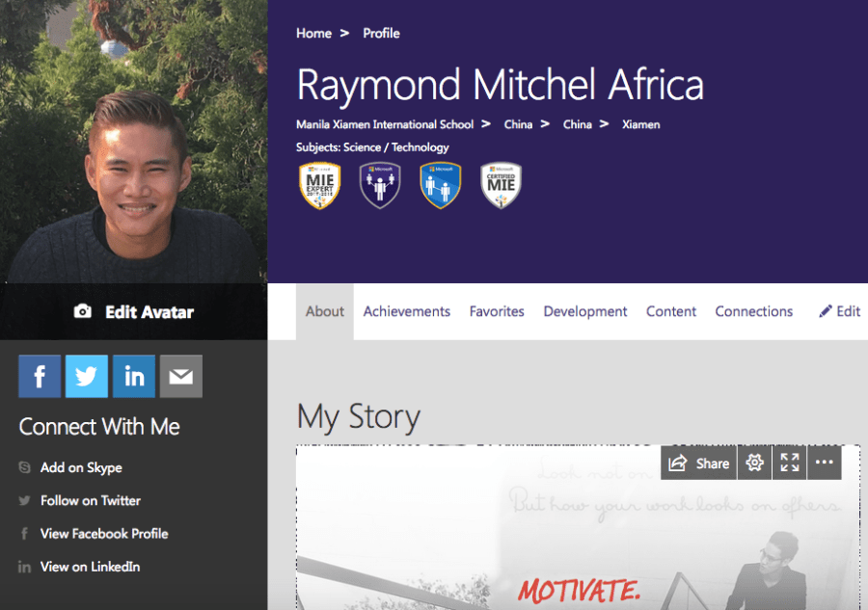Open the Development tab
Screen dimensions: 868x610
click(x=585, y=311)
